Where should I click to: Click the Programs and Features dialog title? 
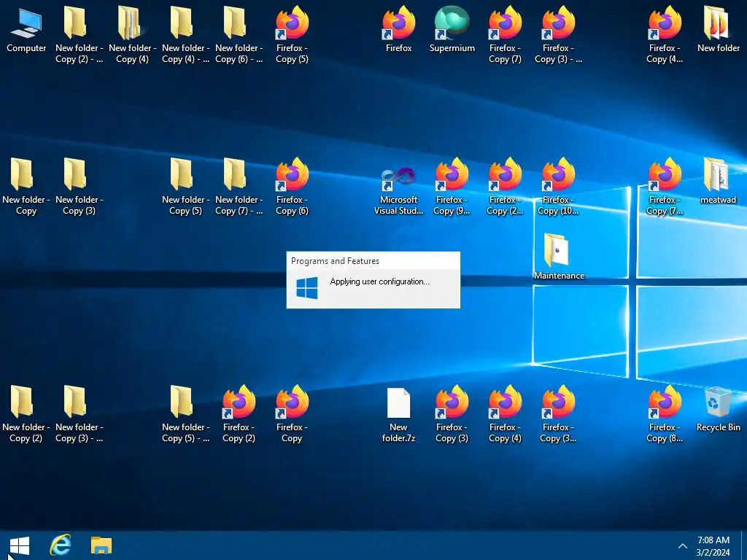click(x=335, y=261)
